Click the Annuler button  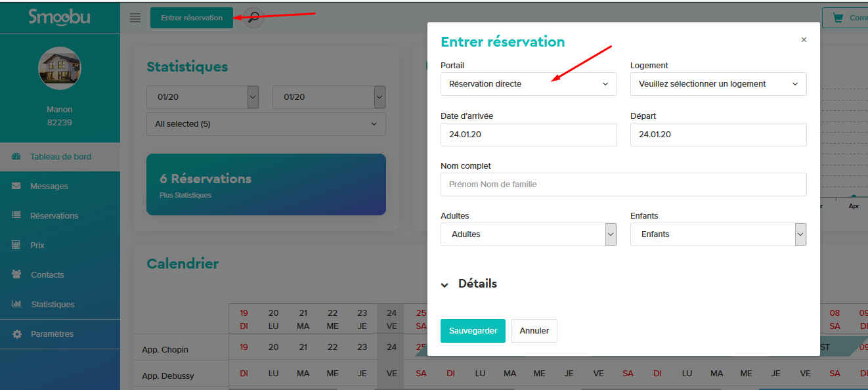click(x=534, y=331)
